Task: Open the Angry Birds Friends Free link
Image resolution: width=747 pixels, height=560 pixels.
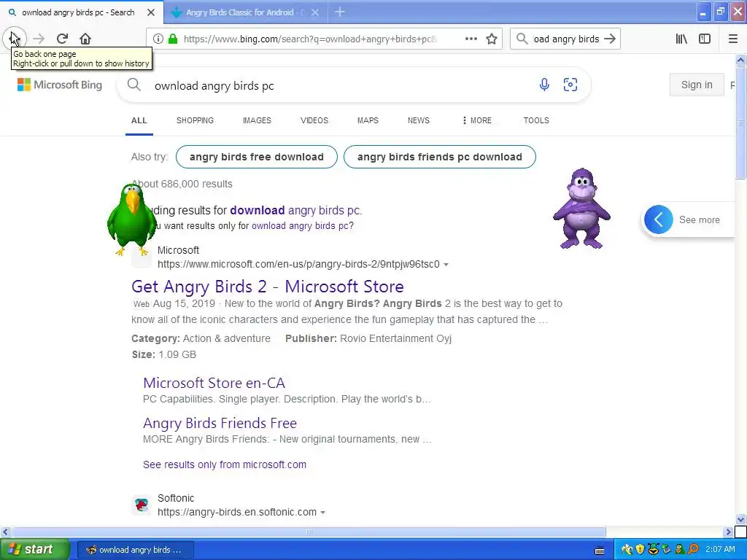Action: [220, 423]
